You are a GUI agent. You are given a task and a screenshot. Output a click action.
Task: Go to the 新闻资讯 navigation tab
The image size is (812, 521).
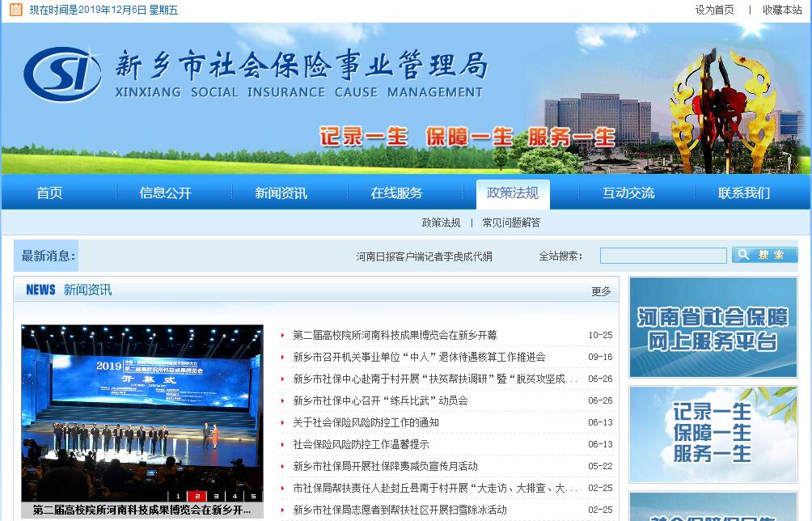pos(281,193)
